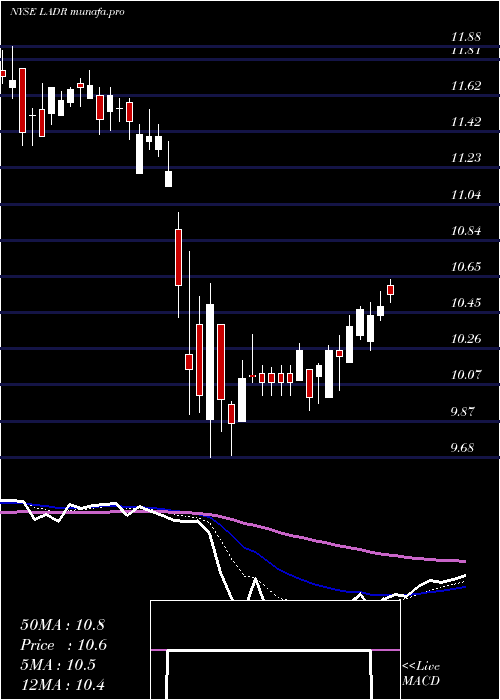The height and width of the screenshot is (700, 500).
Task: Select the 10.07 price axis label
Action: point(466,375)
